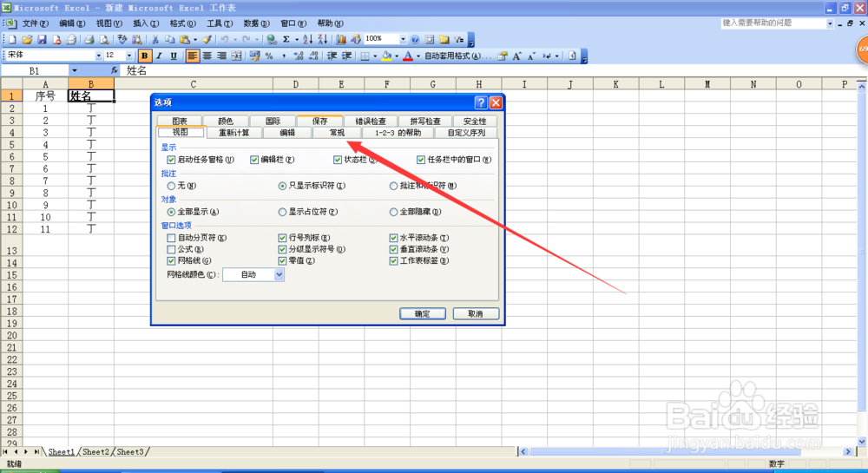
Task: Click the Font Color red A icon
Action: pyautogui.click(x=408, y=56)
